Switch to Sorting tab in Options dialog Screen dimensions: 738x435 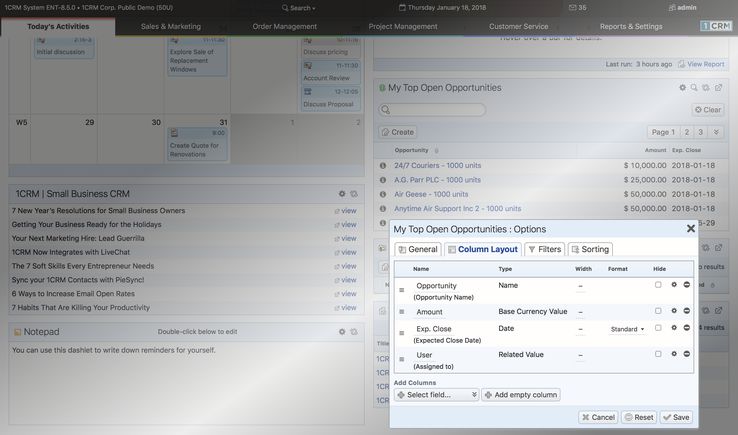click(x=590, y=249)
